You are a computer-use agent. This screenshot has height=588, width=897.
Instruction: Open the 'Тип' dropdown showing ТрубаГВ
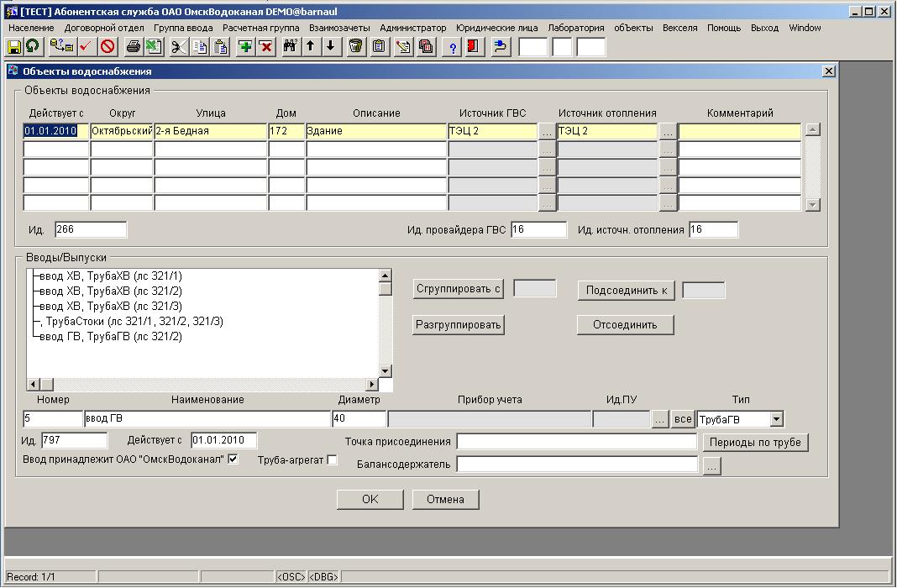tap(776, 419)
